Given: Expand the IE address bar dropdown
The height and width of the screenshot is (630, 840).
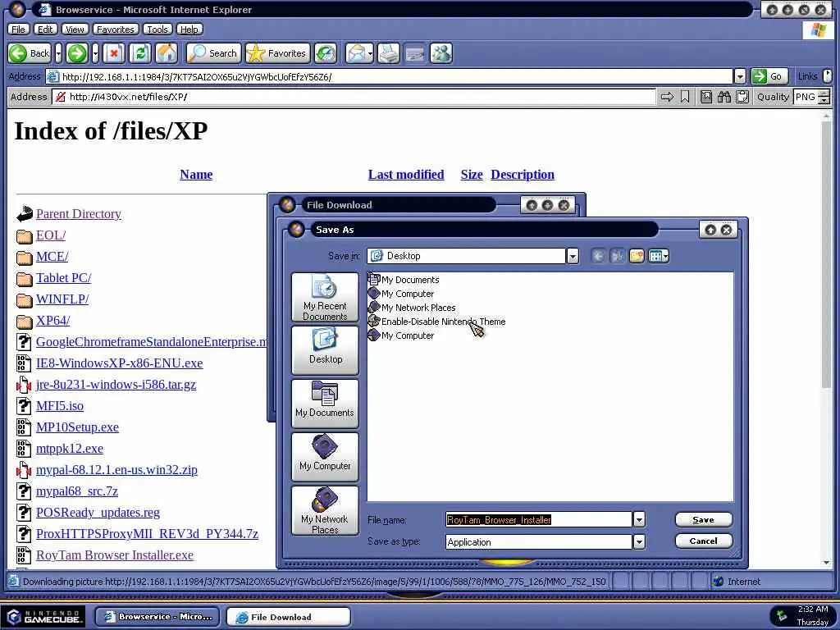Looking at the screenshot, I should 740,76.
